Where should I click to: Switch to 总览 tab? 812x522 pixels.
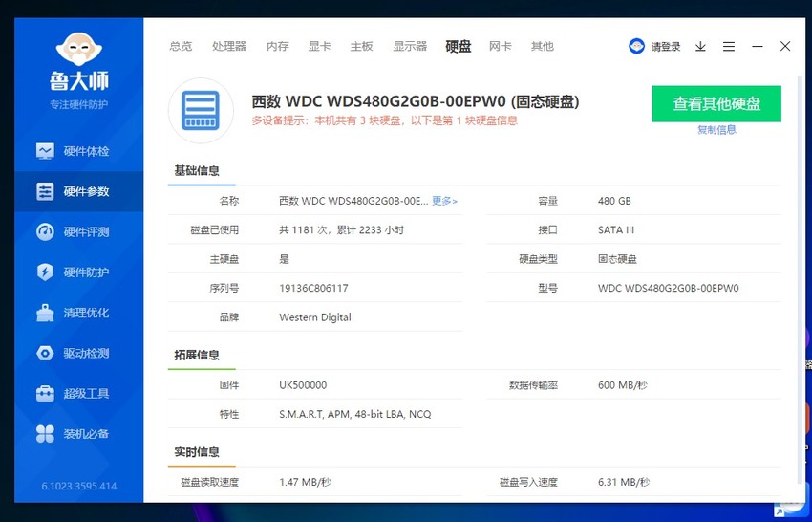181,46
